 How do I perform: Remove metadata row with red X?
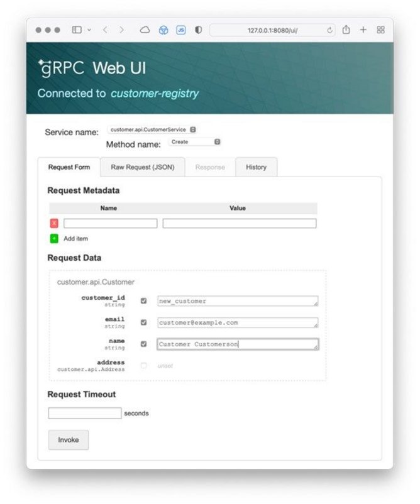coord(54,223)
